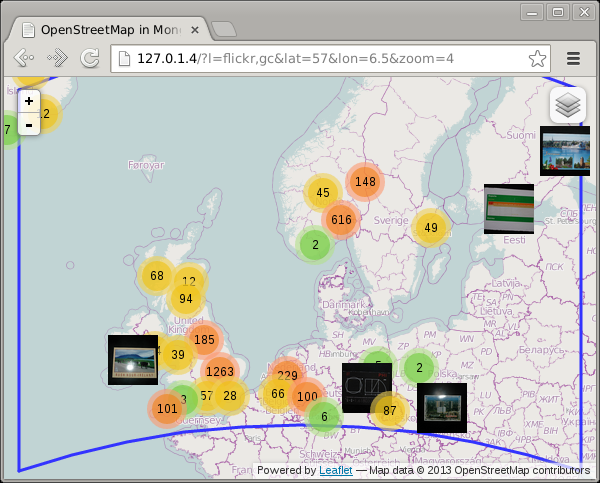The height and width of the screenshot is (483, 600).
Task: Open the photo thumbnail west of Ireland
Action: pyautogui.click(x=133, y=359)
